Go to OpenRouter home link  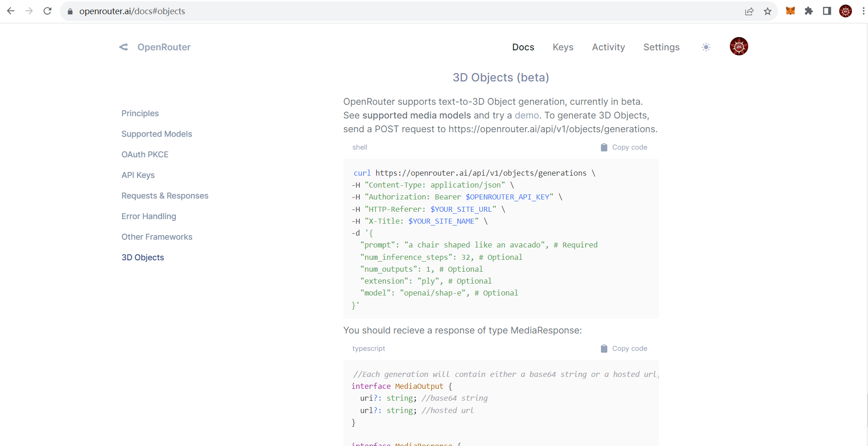(x=164, y=47)
